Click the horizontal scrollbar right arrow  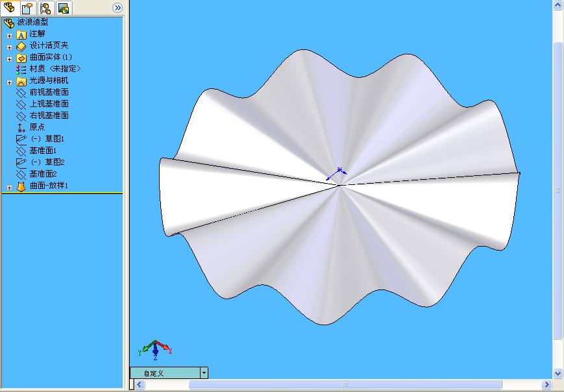pyautogui.click(x=546, y=385)
